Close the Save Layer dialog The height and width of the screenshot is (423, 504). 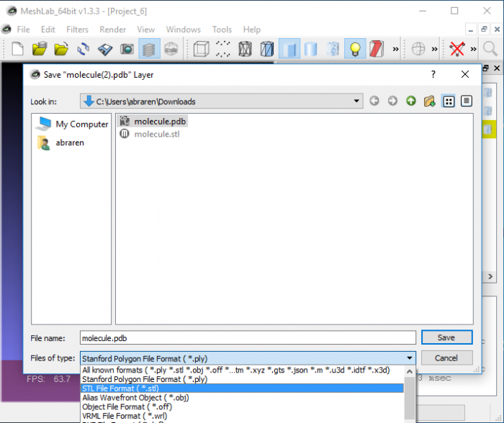click(x=465, y=75)
